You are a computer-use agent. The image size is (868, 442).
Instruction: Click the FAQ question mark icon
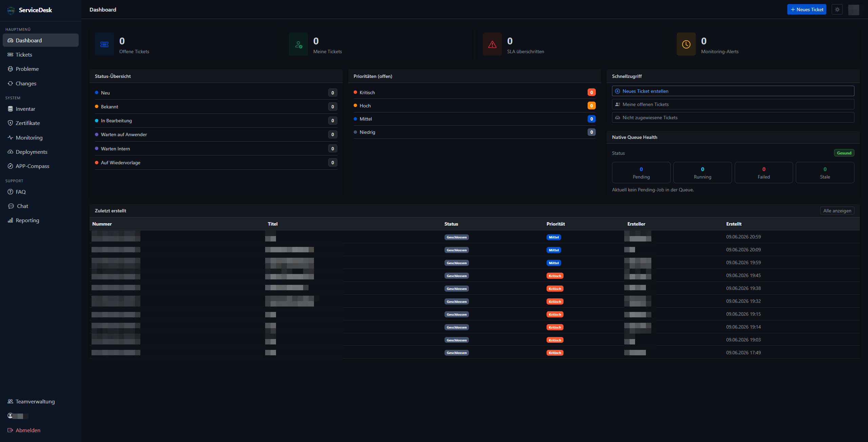(10, 192)
